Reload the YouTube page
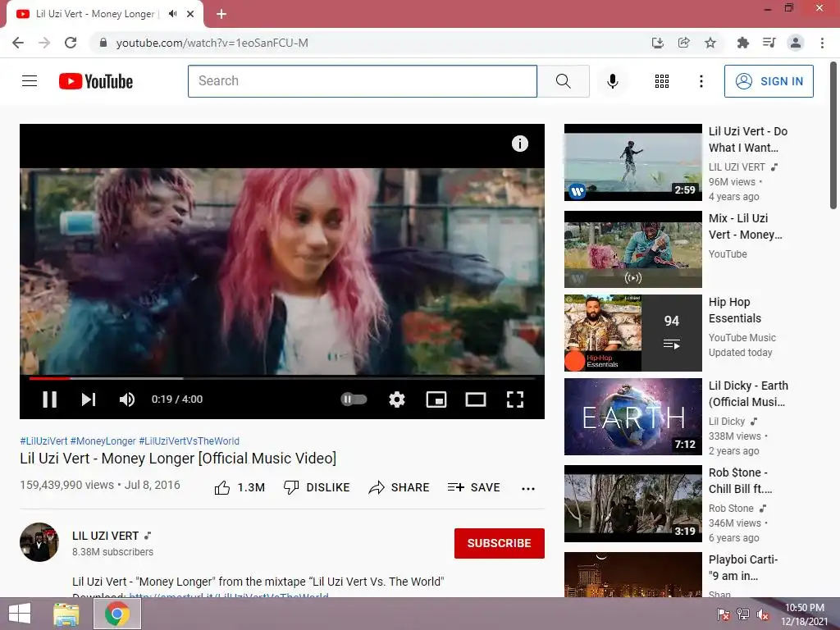This screenshot has height=630, width=840. click(x=71, y=43)
